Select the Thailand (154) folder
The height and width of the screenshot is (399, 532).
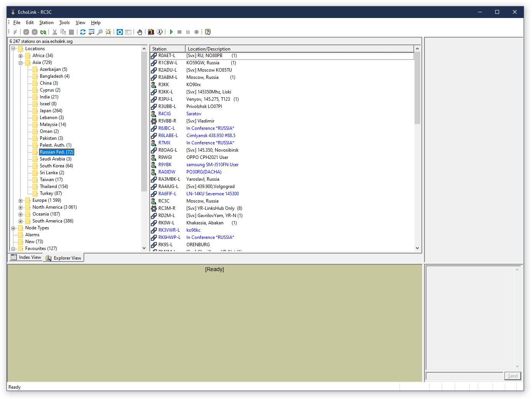pos(54,186)
